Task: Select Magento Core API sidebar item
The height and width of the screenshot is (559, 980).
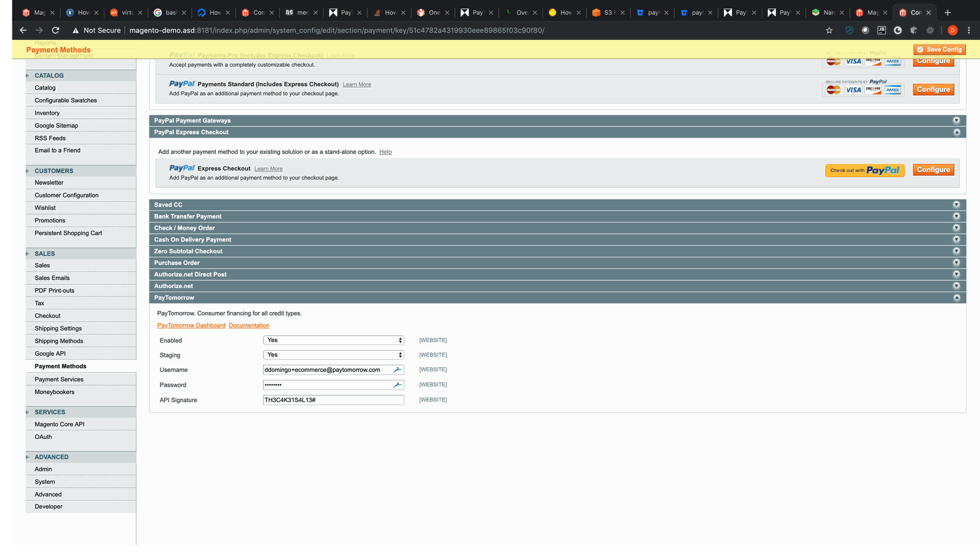Action: pos(59,424)
